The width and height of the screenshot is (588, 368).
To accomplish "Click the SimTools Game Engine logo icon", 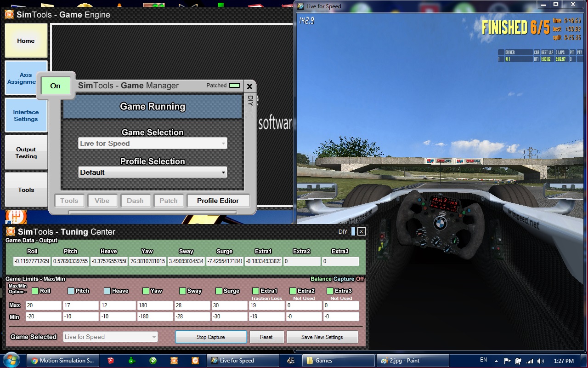I will point(9,14).
